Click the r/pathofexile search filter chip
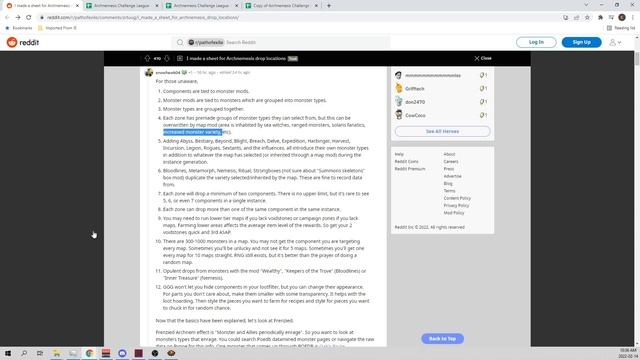The width and height of the screenshot is (640, 360). [x=206, y=42]
